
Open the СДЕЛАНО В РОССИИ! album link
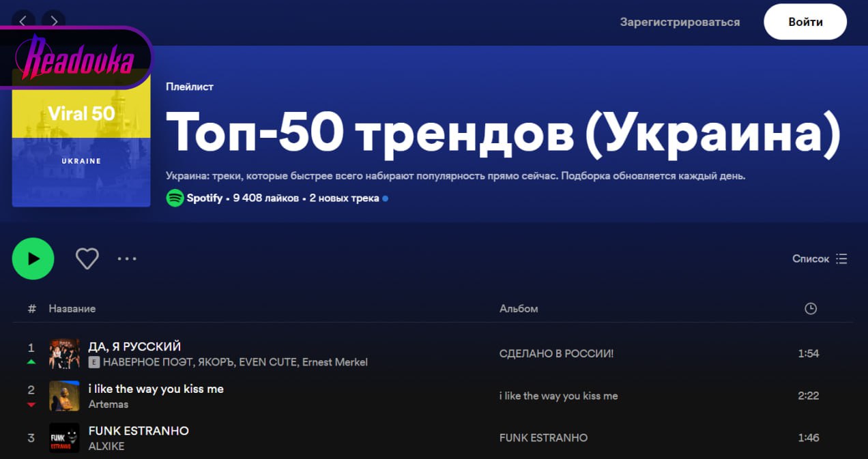[x=556, y=354]
